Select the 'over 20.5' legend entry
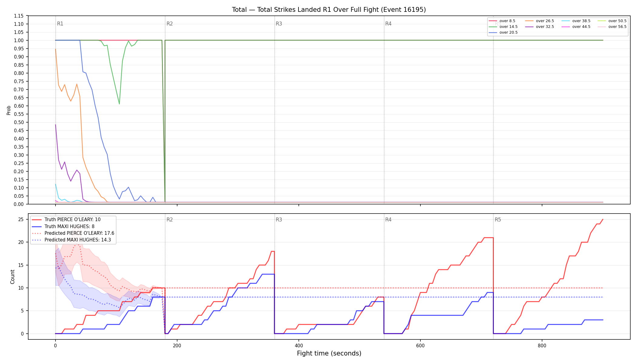The image size is (637, 364). (x=503, y=32)
